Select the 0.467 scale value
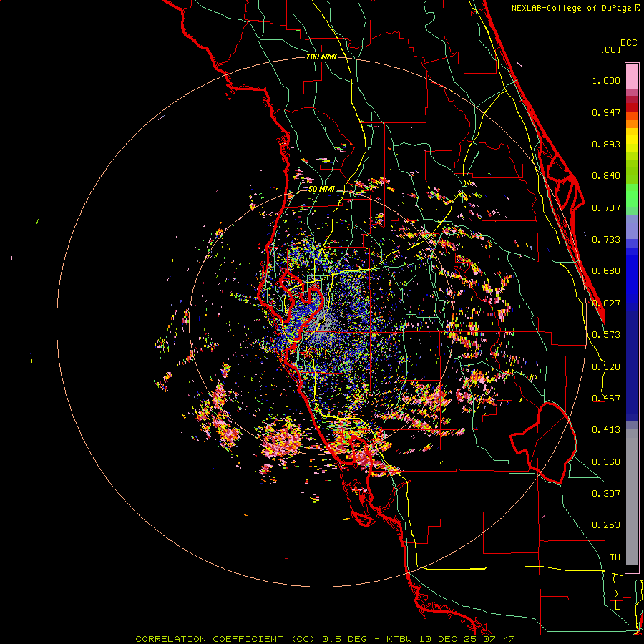This screenshot has width=644, height=644. click(606, 399)
